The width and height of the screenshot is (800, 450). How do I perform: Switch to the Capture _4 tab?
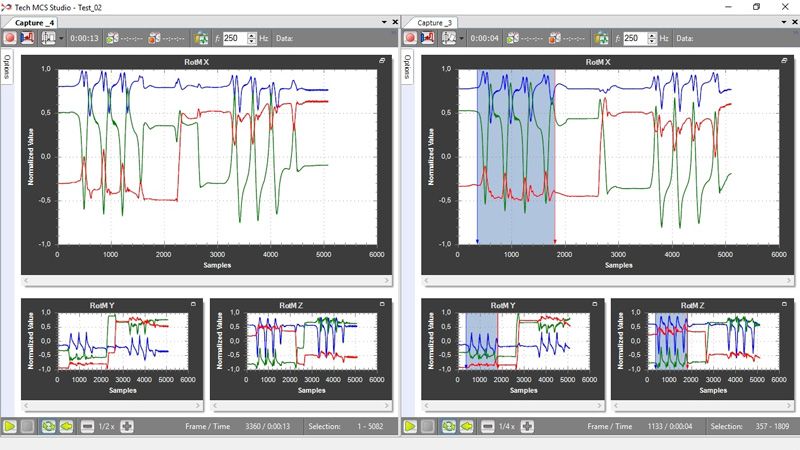(x=34, y=22)
